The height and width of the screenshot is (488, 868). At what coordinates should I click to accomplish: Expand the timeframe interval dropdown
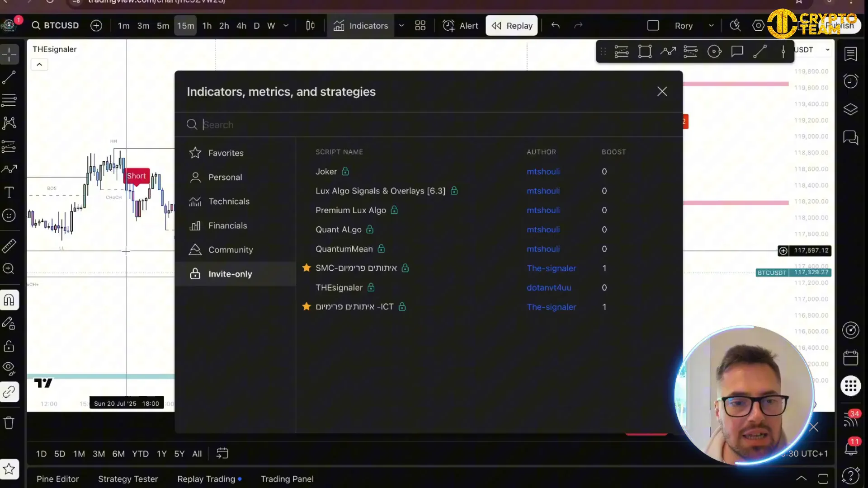286,26
